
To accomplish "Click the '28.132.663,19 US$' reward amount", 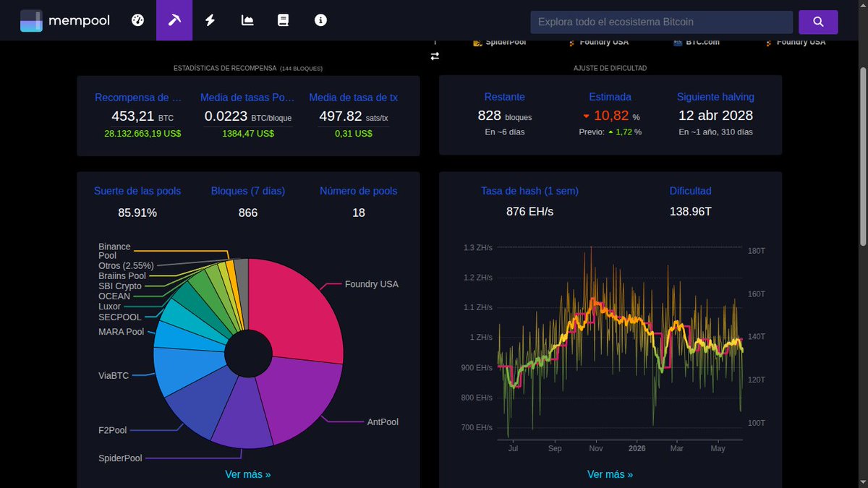I will (142, 133).
